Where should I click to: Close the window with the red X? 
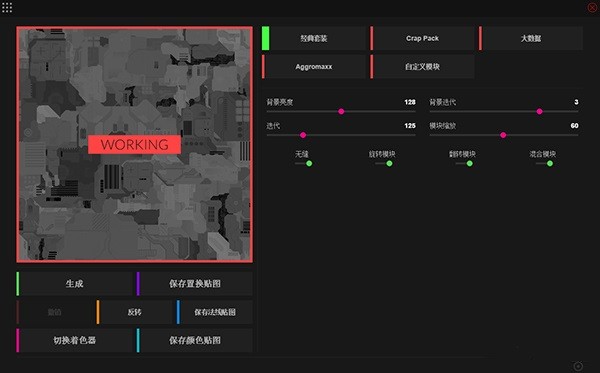point(592,7)
